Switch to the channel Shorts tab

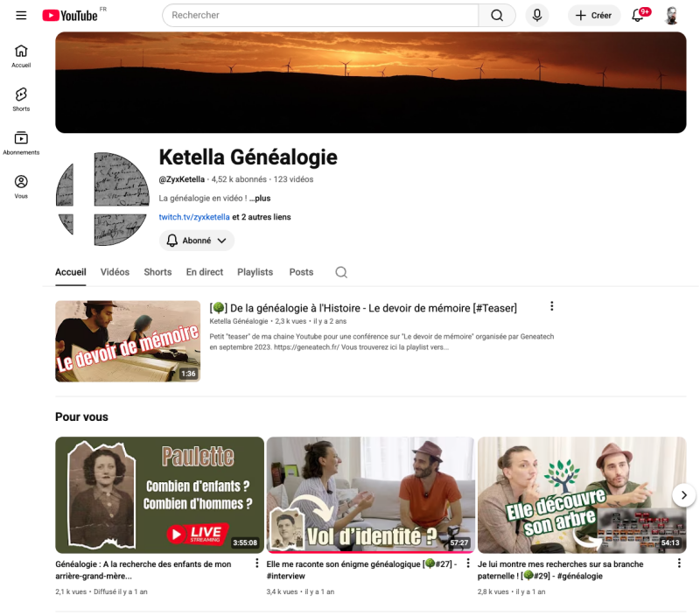(157, 272)
